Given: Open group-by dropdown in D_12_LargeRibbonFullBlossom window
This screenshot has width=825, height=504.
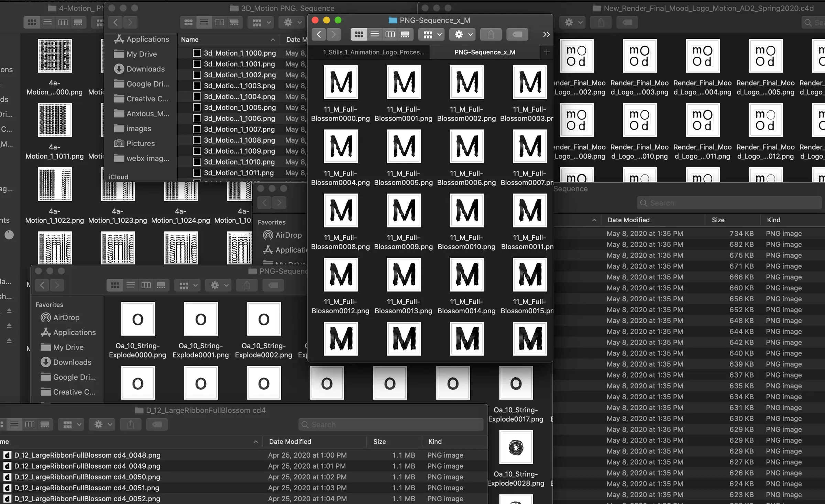Looking at the screenshot, I should tap(71, 425).
